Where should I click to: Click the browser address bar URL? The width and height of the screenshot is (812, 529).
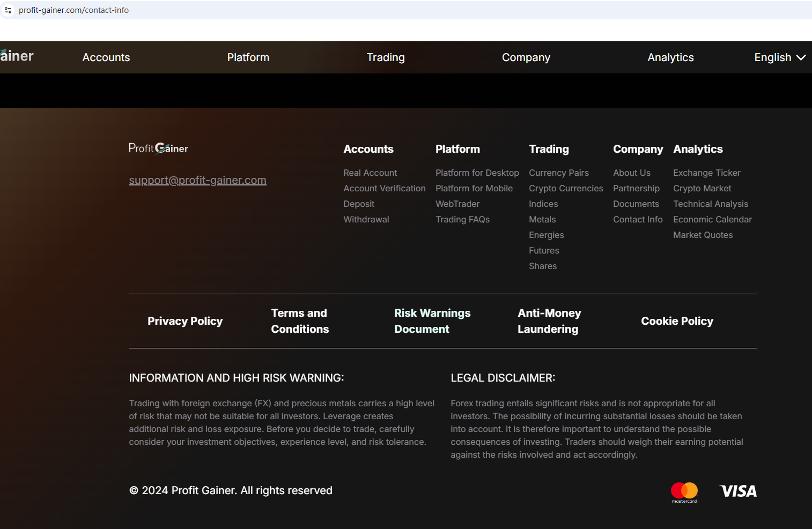click(73, 10)
